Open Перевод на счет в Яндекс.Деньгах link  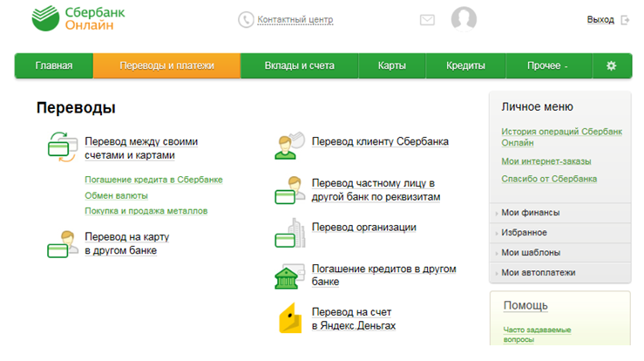pyautogui.click(x=354, y=318)
